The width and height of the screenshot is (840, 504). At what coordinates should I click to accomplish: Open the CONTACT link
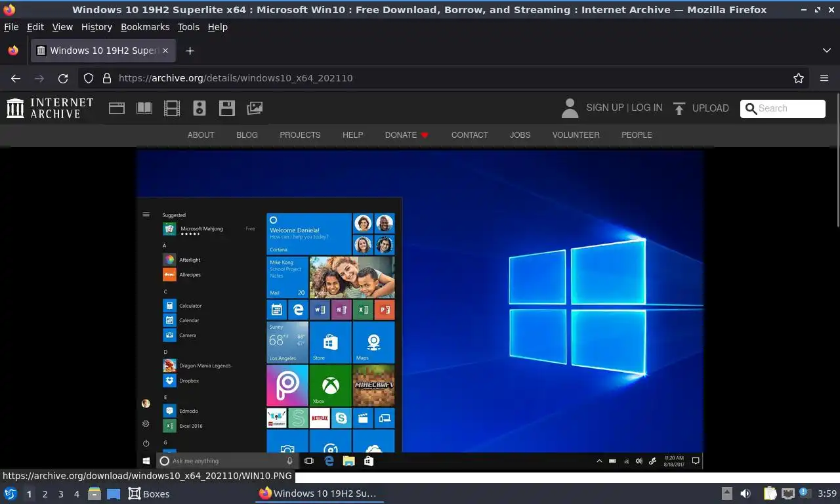click(469, 135)
